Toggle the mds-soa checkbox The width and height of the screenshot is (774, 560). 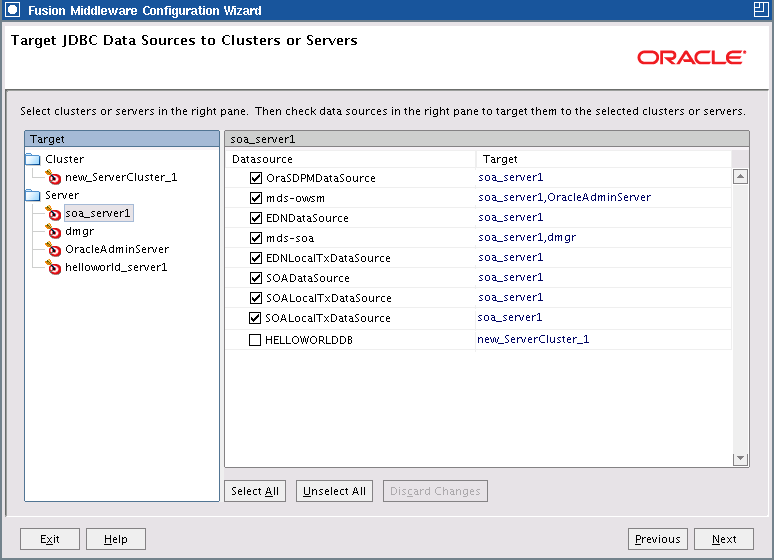click(256, 238)
